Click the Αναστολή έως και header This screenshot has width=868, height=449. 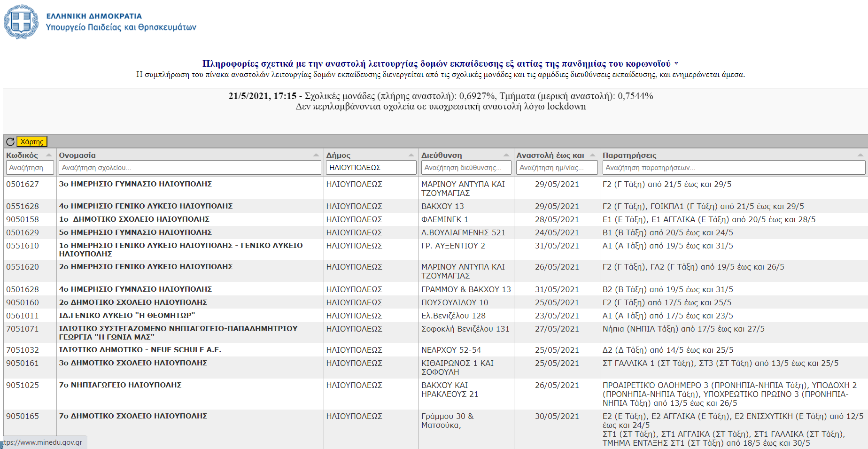pyautogui.click(x=550, y=155)
